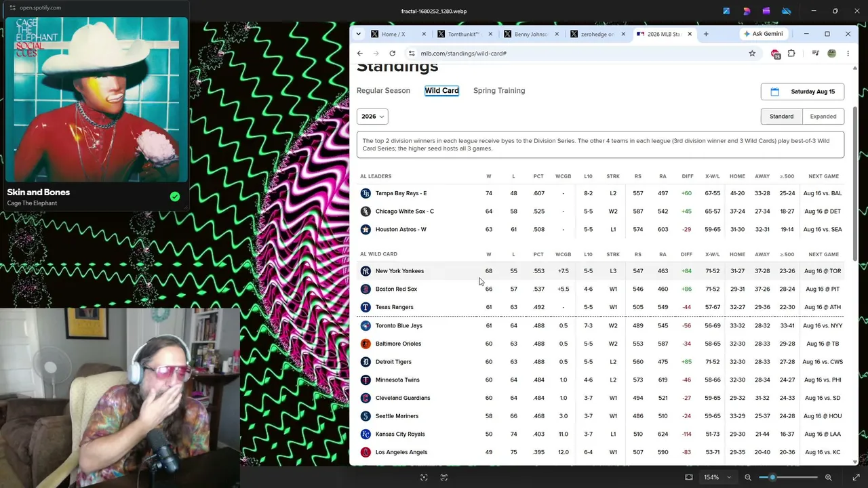Open the media controls icon in Chrome

click(816, 54)
